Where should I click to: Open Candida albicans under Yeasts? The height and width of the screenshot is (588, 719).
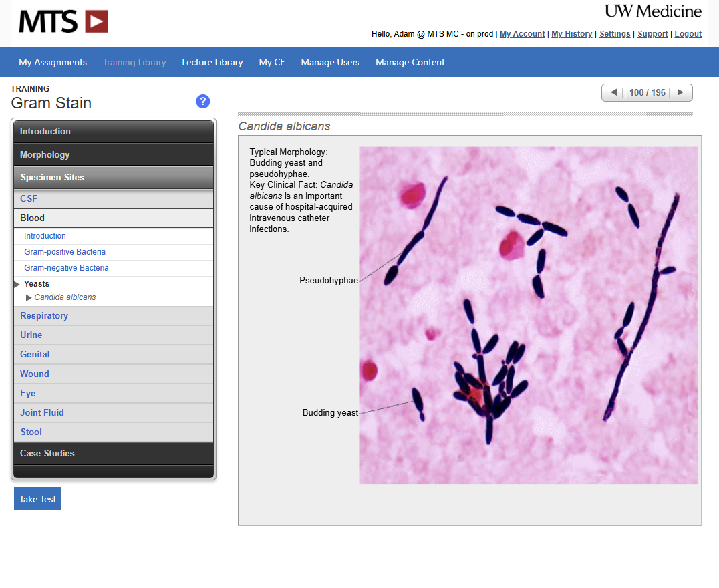pyautogui.click(x=65, y=297)
